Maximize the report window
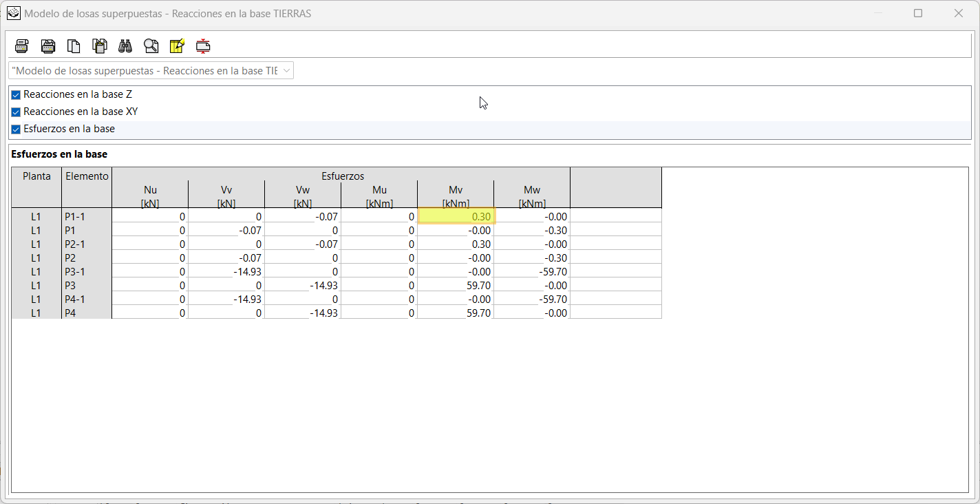The width and height of the screenshot is (980, 504). (918, 13)
